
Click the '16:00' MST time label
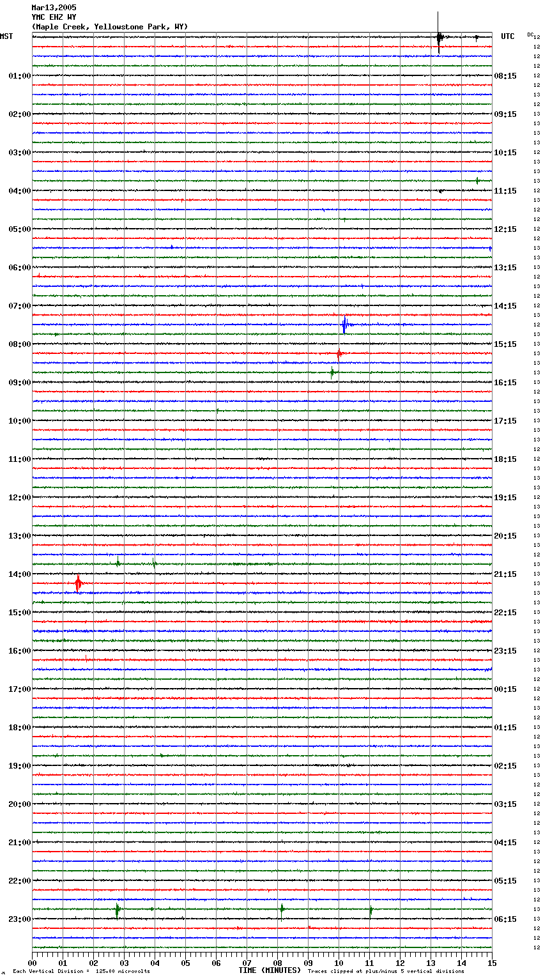point(20,651)
